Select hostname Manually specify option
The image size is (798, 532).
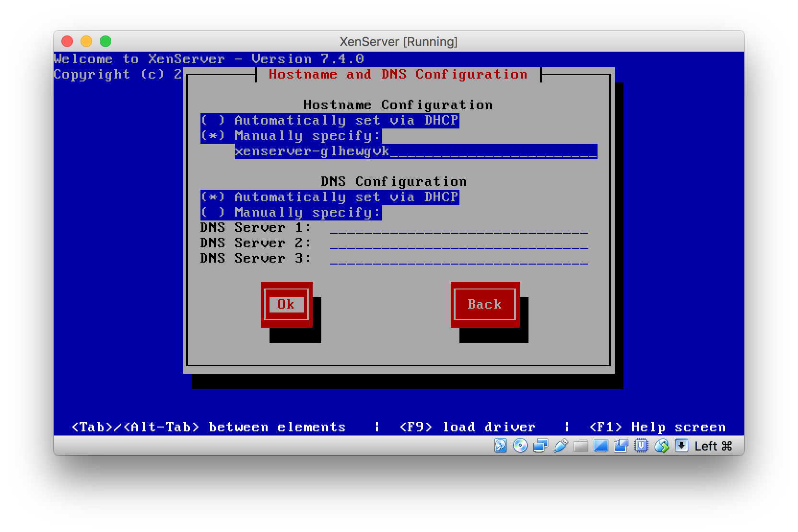click(291, 136)
